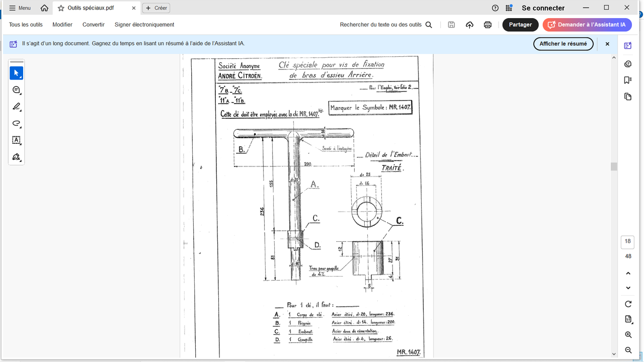Click the 'Trou pour goupille' annotation
This screenshot has height=362, width=644.
(x=325, y=268)
